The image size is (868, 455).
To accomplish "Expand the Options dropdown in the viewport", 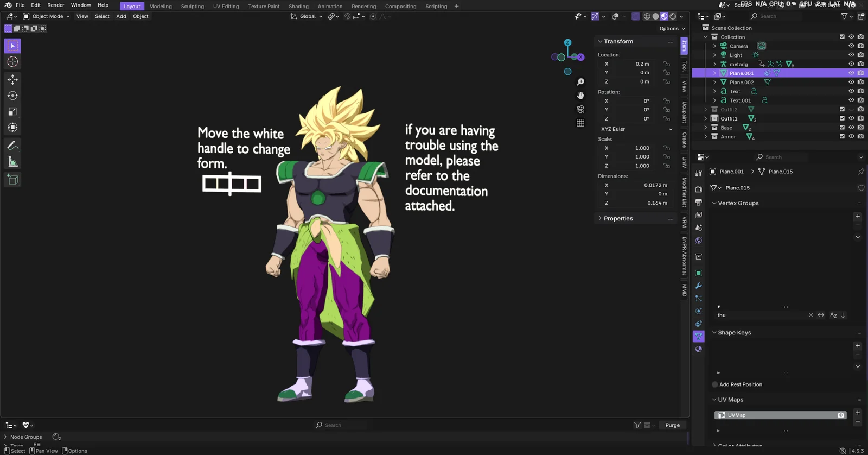I will click(x=672, y=29).
